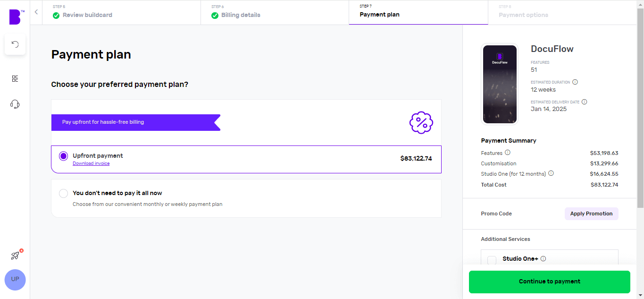
Task: Select the Upfront payment radio button
Action: (63, 156)
